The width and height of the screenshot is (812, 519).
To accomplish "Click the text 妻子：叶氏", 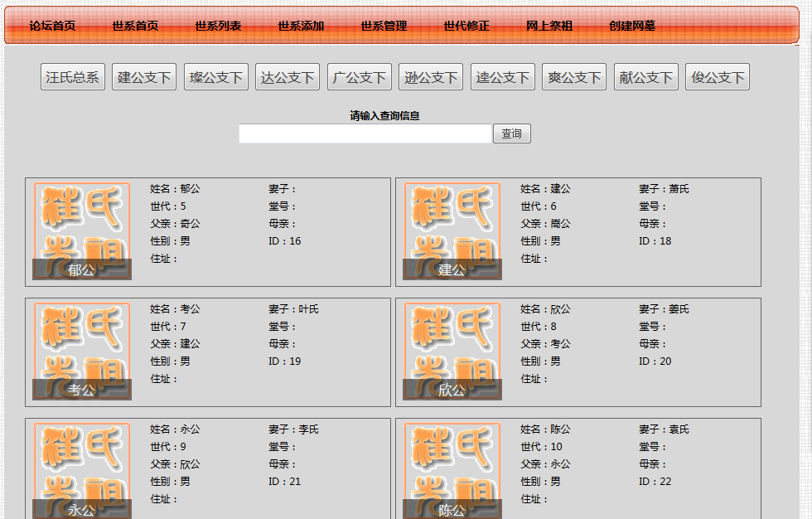I will click(x=293, y=309).
